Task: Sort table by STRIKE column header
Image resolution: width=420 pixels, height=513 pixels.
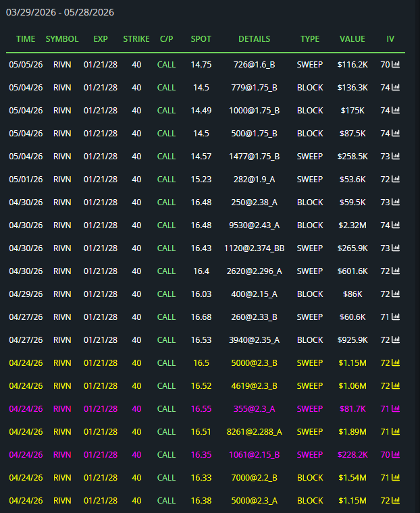Action: 136,39
